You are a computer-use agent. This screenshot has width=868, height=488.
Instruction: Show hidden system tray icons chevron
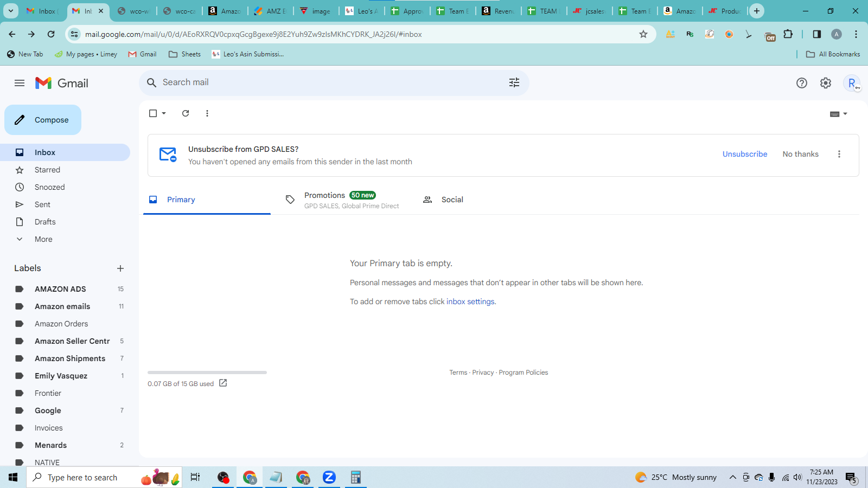click(x=733, y=477)
